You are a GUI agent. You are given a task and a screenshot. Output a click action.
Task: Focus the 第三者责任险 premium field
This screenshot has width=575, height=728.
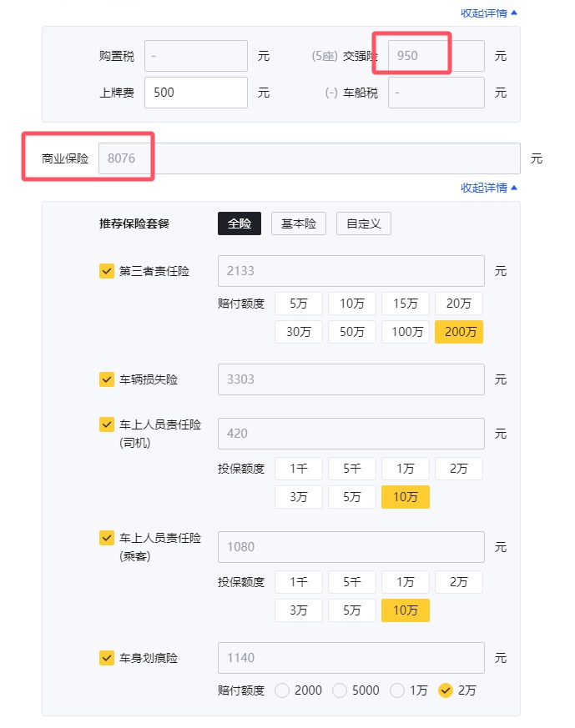pyautogui.click(x=351, y=271)
